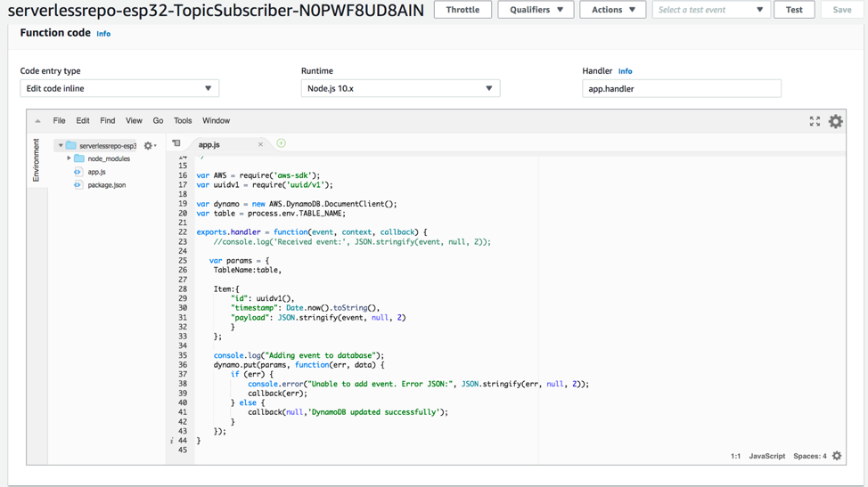Open the Function code Info link

[x=103, y=34]
